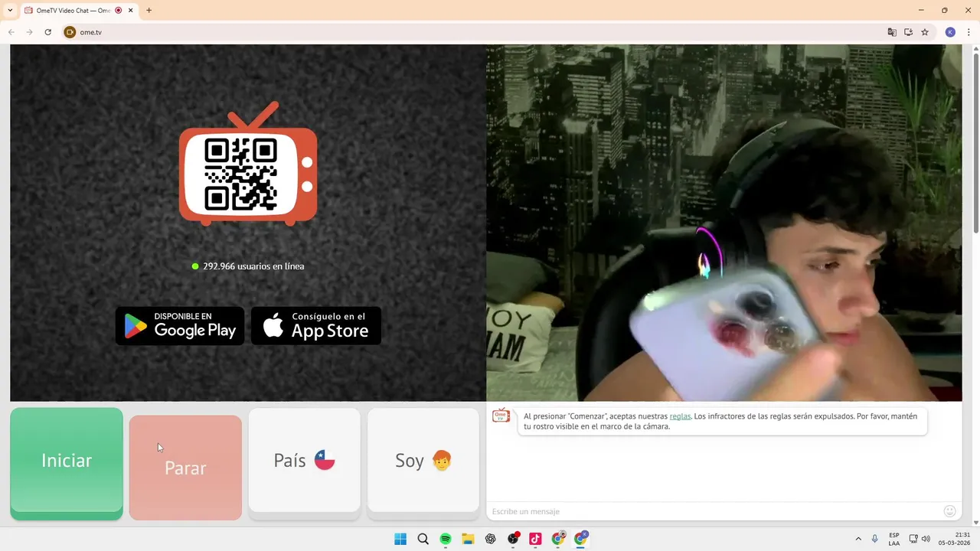Bookmark this page with star icon
Image resolution: width=980 pixels, height=551 pixels.
925,32
